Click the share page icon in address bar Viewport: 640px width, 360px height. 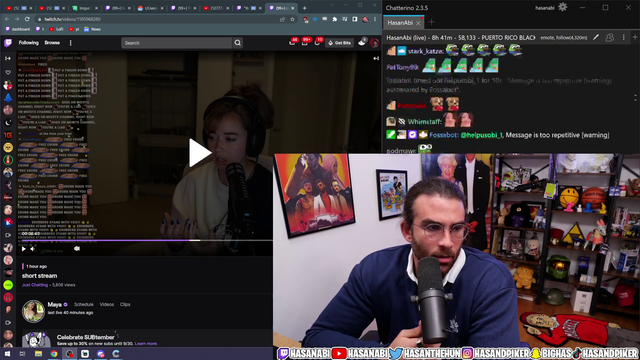pos(282,19)
